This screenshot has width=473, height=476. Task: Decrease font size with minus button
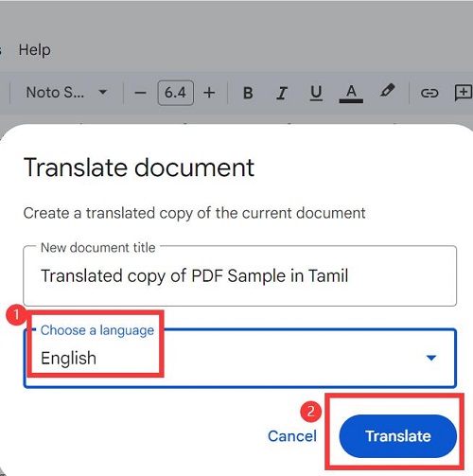(x=140, y=93)
